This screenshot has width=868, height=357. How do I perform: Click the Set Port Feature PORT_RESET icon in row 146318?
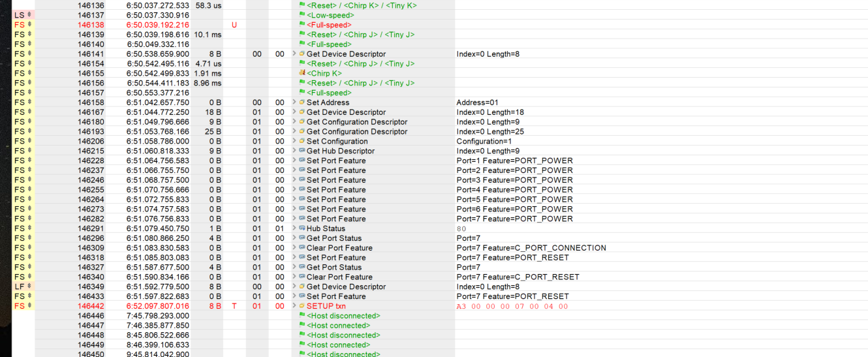[302, 258]
